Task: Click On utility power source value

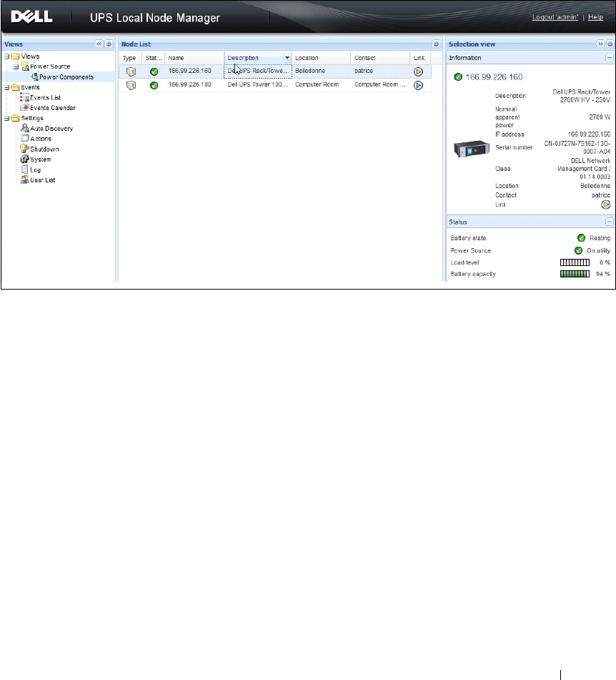Action: point(599,251)
